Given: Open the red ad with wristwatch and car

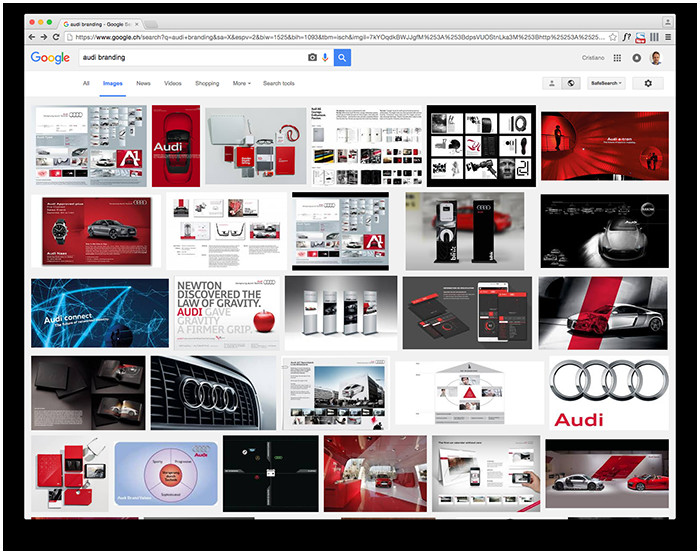Looking at the screenshot, I should 96,231.
